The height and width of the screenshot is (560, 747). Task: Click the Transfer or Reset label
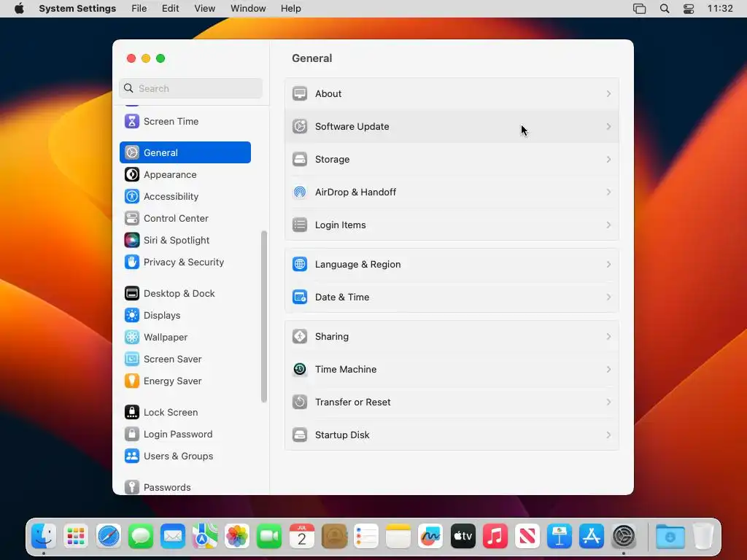click(353, 402)
